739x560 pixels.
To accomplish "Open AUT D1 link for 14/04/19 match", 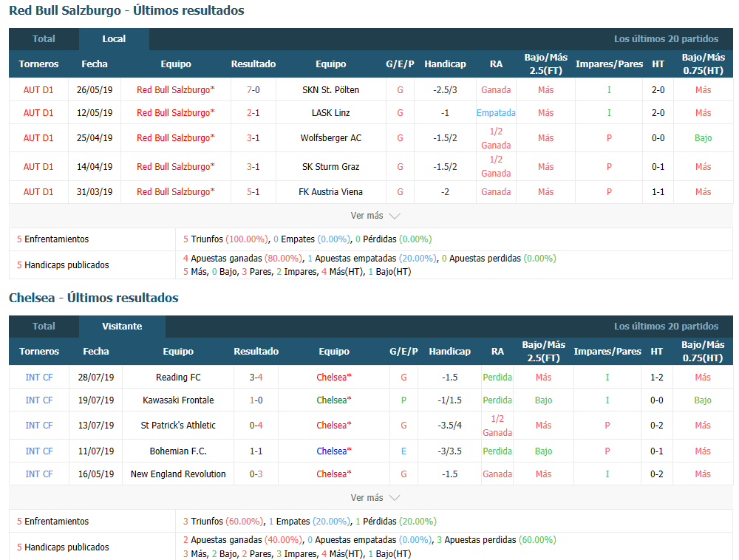I will [38, 167].
